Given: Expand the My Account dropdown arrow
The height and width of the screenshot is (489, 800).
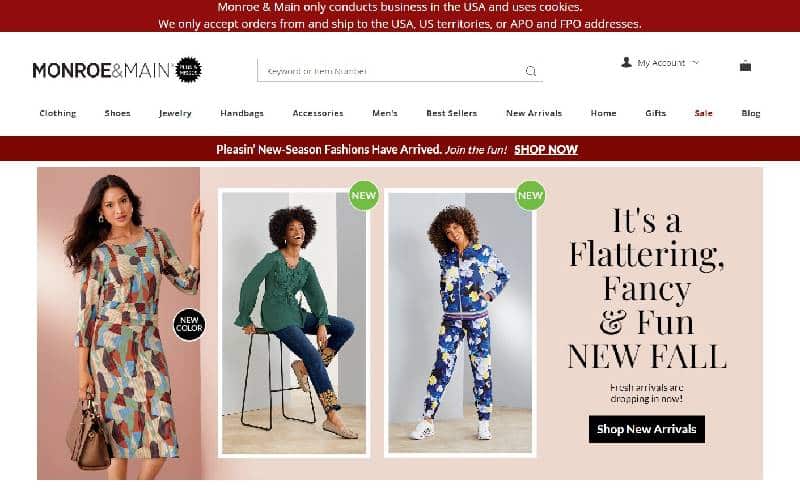Looking at the screenshot, I should [x=696, y=62].
